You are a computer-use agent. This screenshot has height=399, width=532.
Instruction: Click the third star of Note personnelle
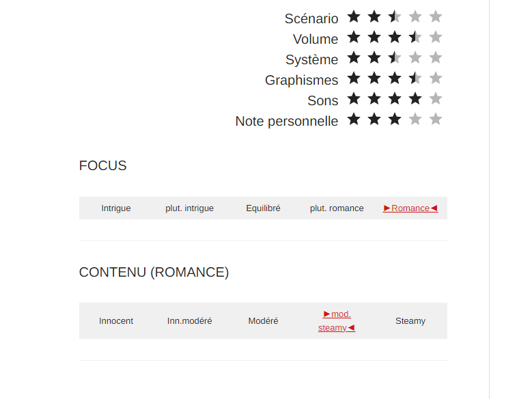[x=395, y=119]
